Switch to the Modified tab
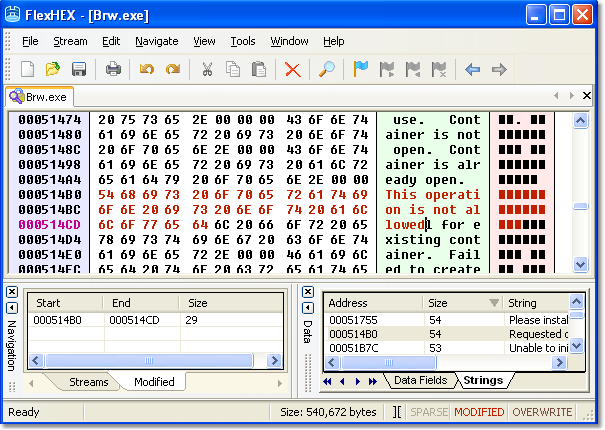605x430 pixels. (x=154, y=382)
